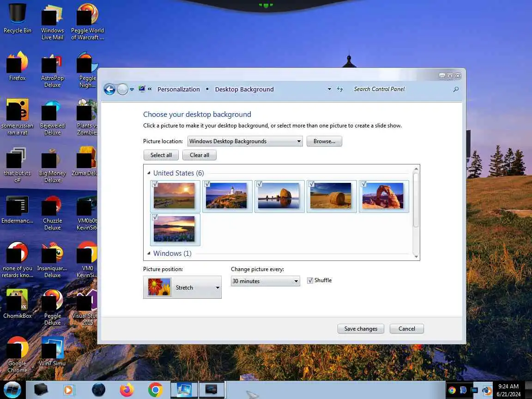Image resolution: width=532 pixels, height=399 pixels.
Task: Launch Insaniquarium Deluxe desktop shortcut
Action: (x=52, y=260)
